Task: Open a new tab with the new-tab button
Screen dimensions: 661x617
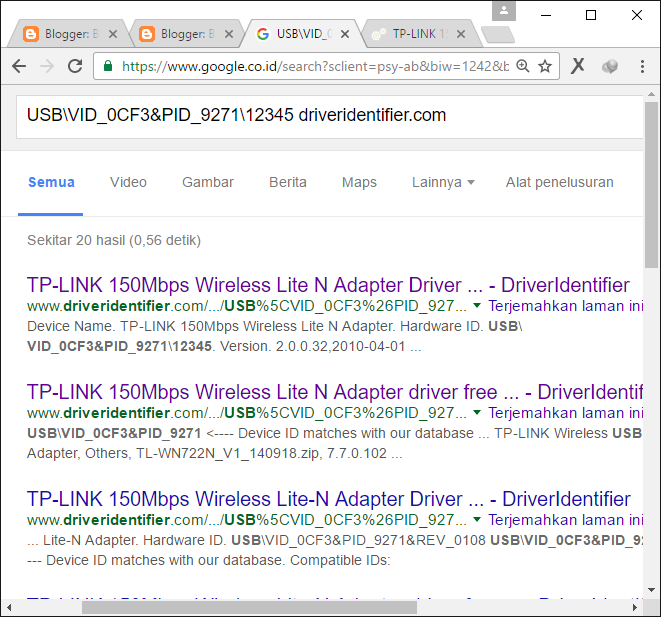Action: coord(498,35)
